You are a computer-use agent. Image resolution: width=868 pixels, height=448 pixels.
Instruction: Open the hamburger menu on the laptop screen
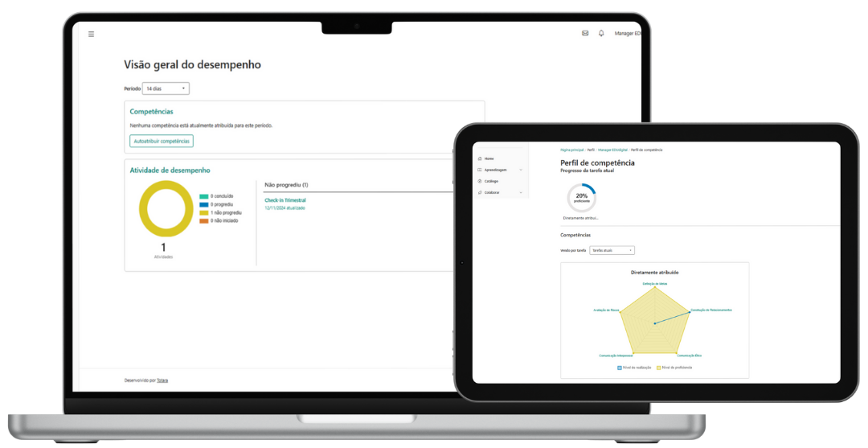click(91, 34)
